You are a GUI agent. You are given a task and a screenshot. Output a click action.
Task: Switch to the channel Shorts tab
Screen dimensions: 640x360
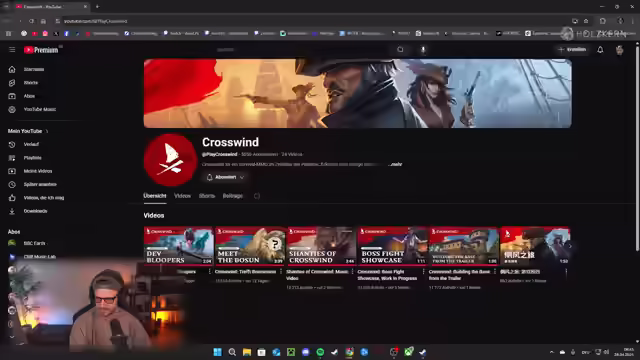(x=207, y=196)
